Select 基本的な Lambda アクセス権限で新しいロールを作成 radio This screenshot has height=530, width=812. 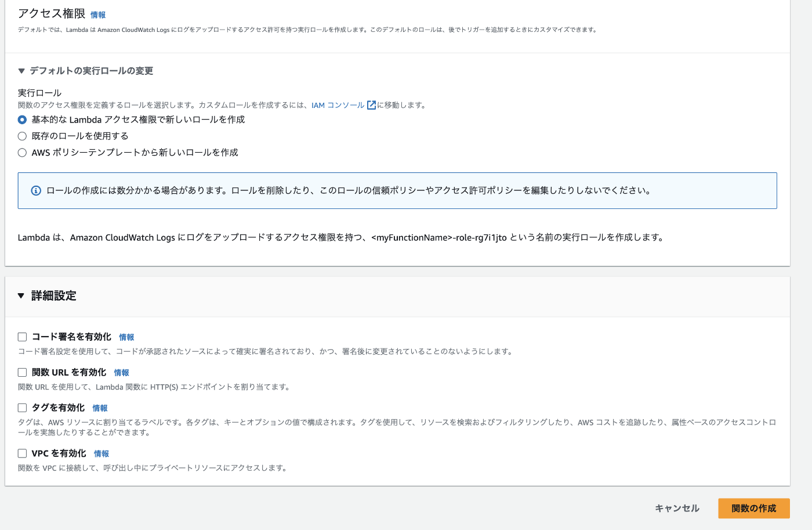tap(22, 120)
